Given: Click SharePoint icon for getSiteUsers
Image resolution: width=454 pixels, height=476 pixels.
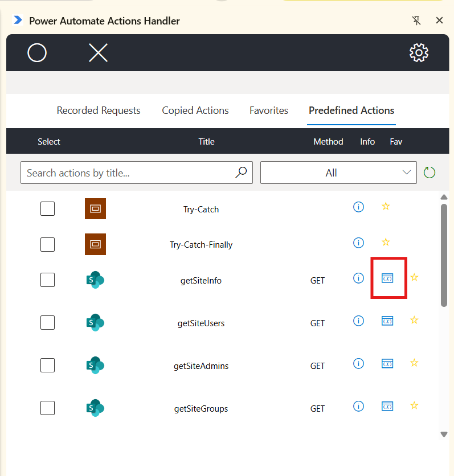Looking at the screenshot, I should tap(95, 322).
